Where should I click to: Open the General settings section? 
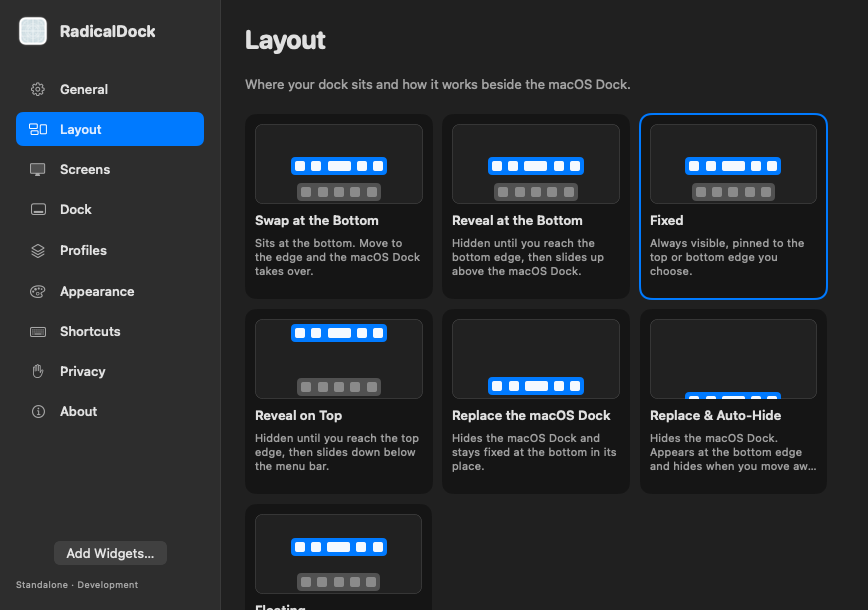pyautogui.click(x=110, y=89)
